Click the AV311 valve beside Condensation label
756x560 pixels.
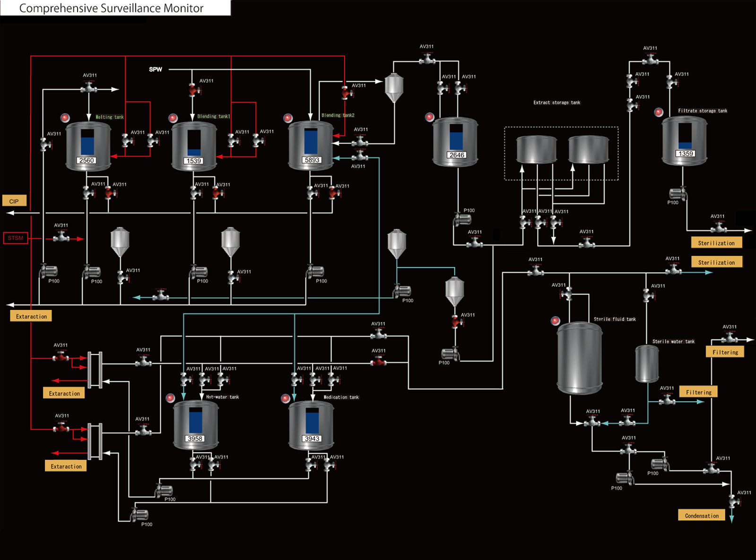[734, 501]
